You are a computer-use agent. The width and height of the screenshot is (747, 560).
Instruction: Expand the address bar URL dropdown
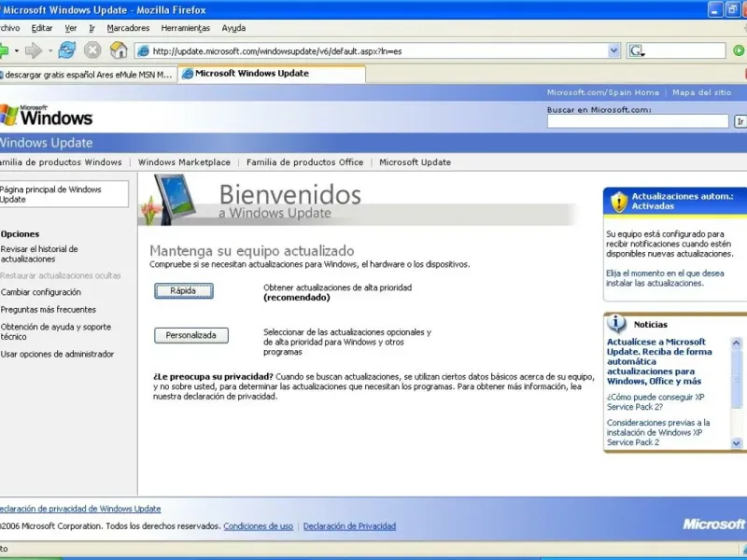613,50
